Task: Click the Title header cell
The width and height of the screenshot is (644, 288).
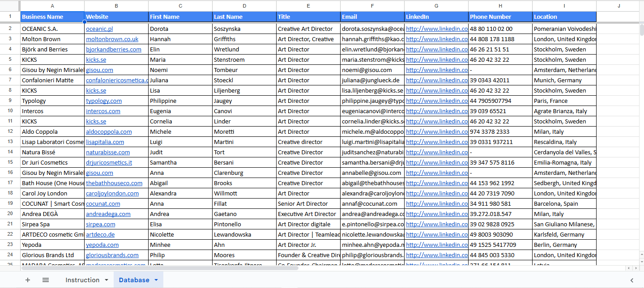Action: coord(308,17)
